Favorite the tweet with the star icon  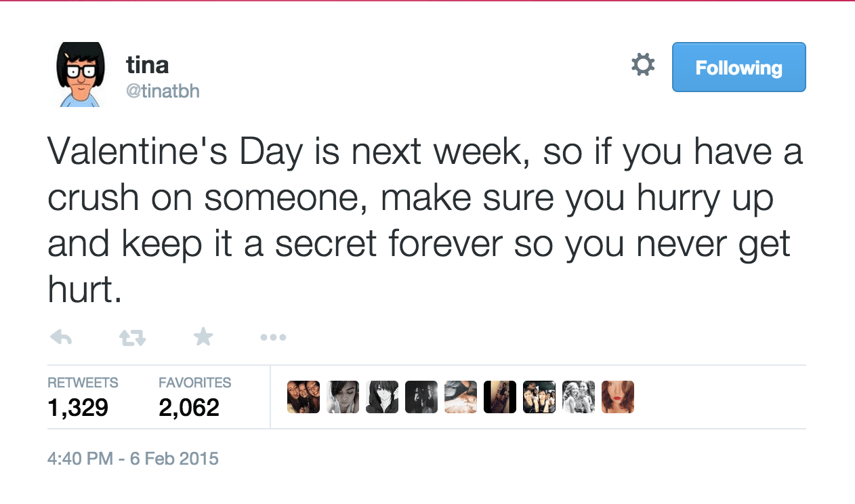pyautogui.click(x=203, y=336)
